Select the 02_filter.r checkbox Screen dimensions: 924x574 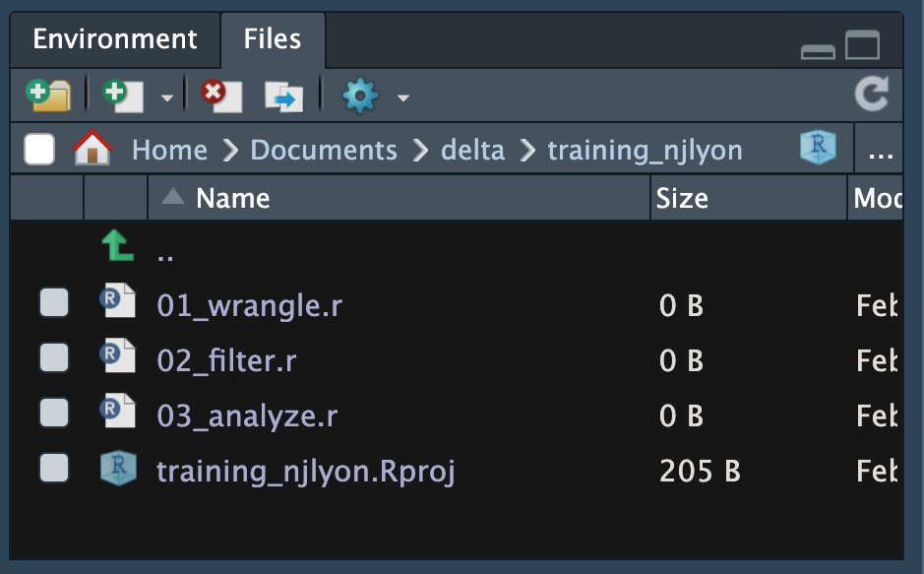(54, 359)
